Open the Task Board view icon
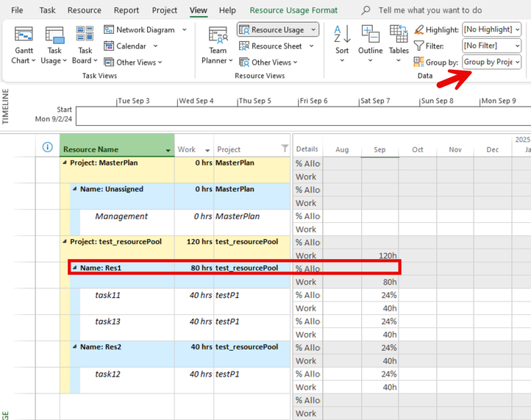The image size is (531, 420). coord(85,35)
